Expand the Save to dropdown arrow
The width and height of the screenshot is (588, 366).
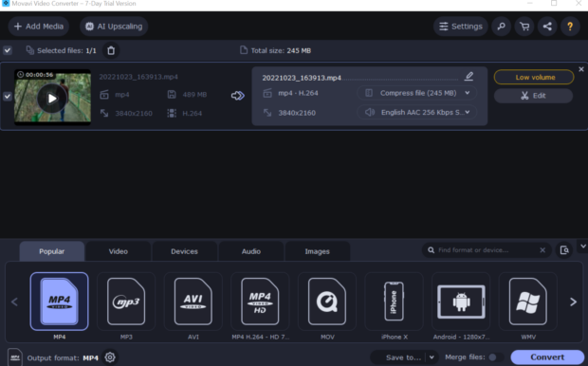click(x=432, y=357)
